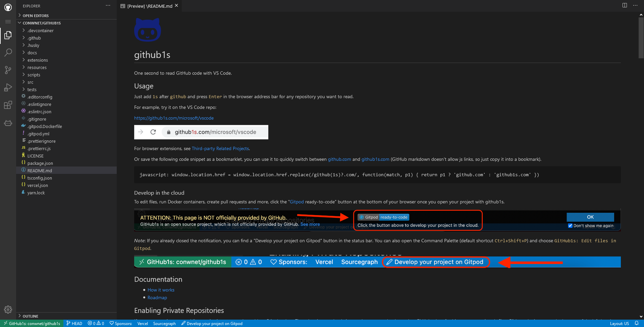This screenshot has height=327, width=644.
Task: Open the github1s.com/microsoft/vscode link
Action: [174, 118]
